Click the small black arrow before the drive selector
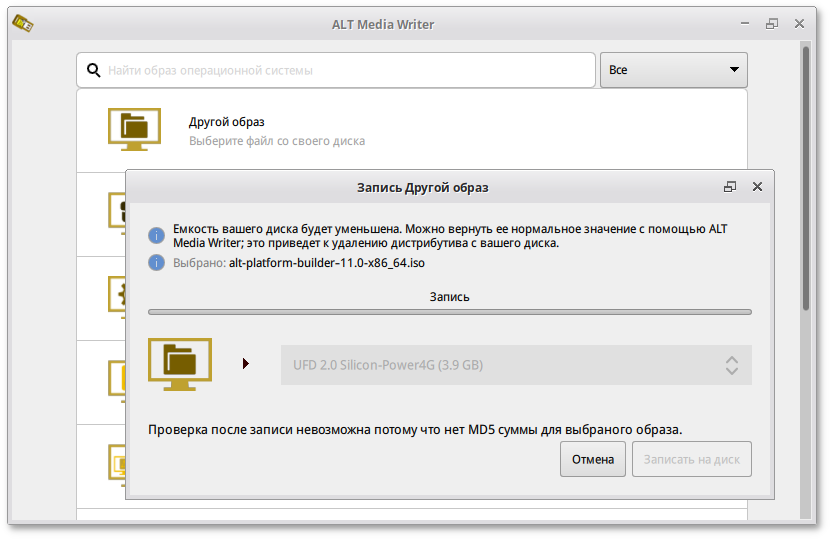The image size is (830, 539). tap(246, 364)
